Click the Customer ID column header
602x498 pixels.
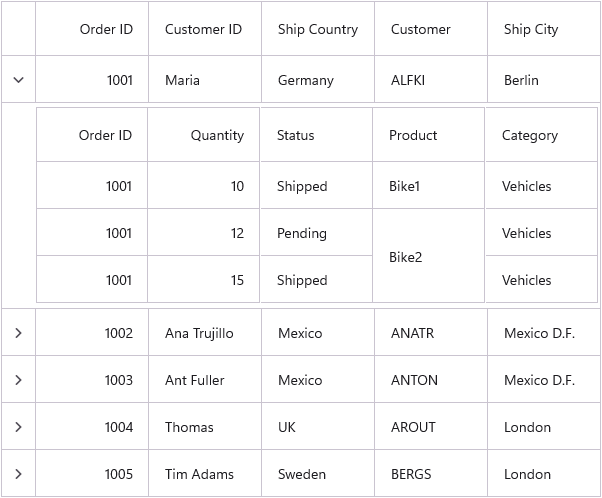(x=205, y=29)
